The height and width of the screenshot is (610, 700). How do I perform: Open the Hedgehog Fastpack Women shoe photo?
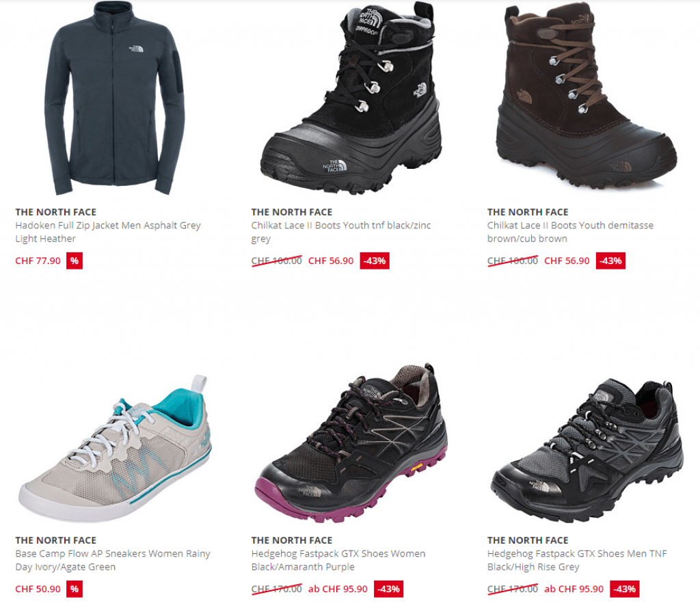[x=351, y=442]
